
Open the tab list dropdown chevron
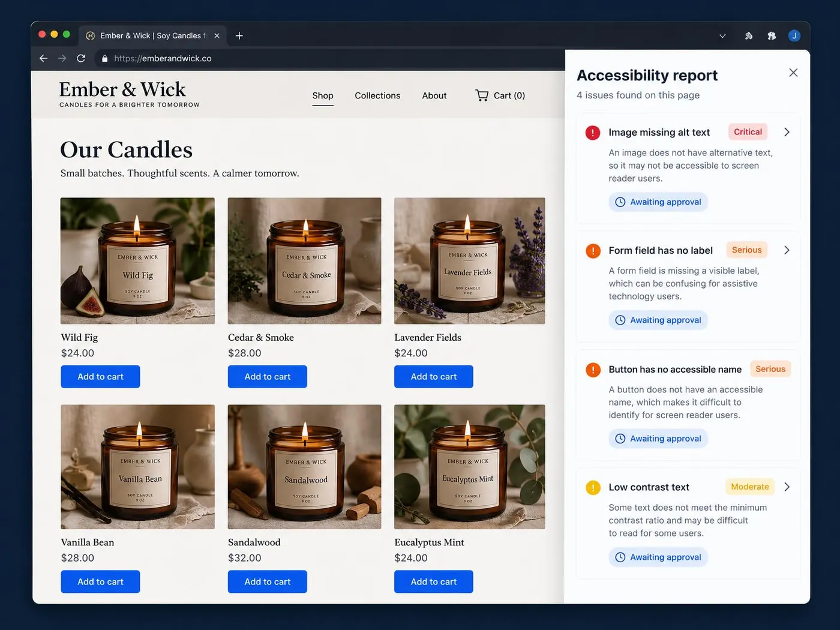click(722, 36)
